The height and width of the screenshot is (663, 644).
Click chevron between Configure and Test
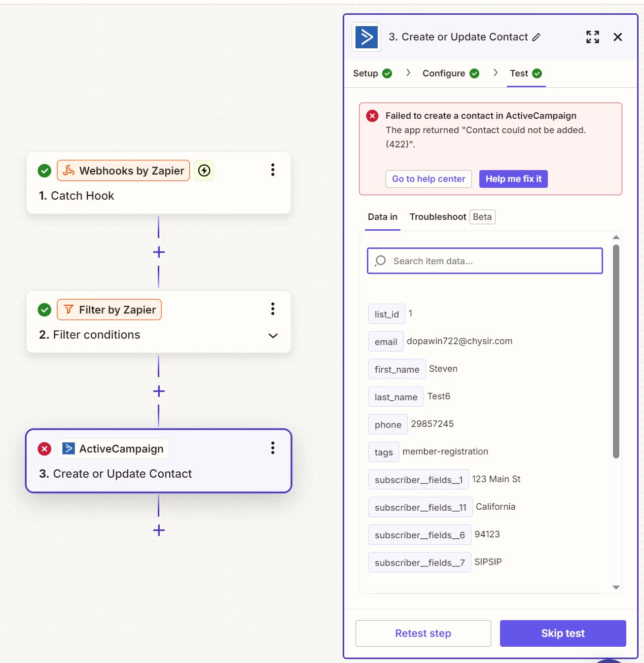click(x=495, y=72)
